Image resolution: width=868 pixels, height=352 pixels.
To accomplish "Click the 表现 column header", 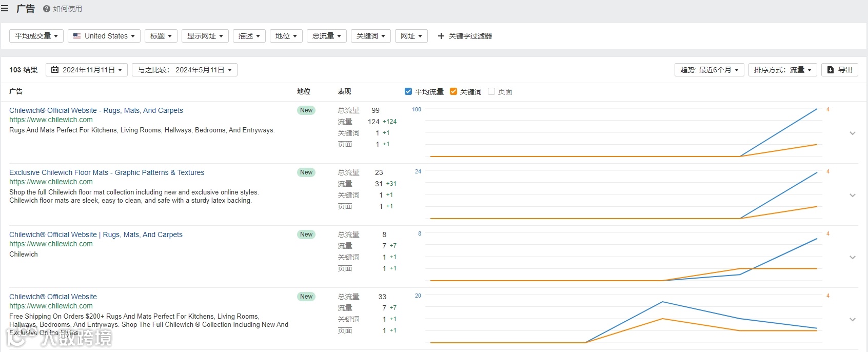I will click(x=344, y=91).
